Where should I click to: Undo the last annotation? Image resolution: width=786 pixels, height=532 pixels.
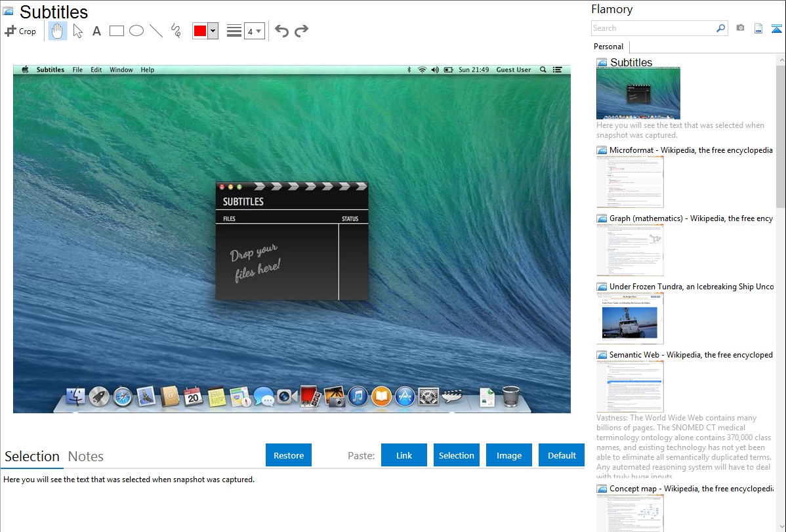[x=281, y=31]
